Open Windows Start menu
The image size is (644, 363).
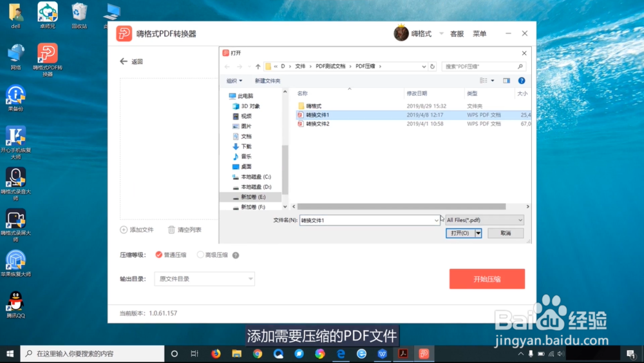coord(10,353)
